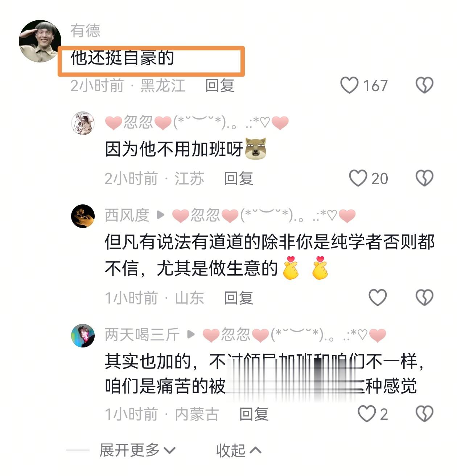
Task: Like 有德's comment with 167 likes
Action: pyautogui.click(x=349, y=86)
